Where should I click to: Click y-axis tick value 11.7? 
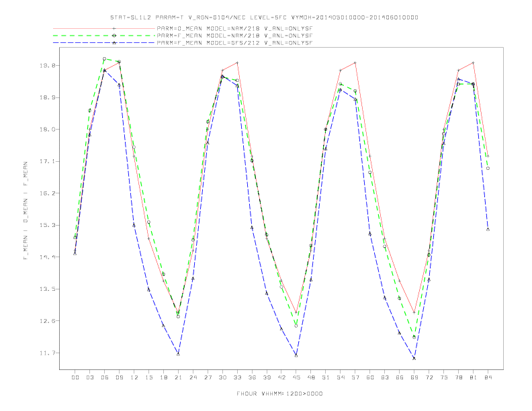(x=46, y=353)
